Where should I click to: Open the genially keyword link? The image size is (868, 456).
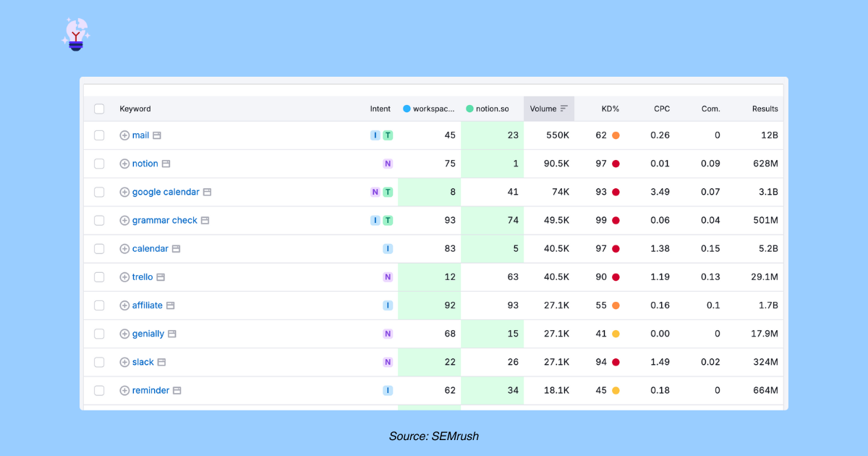pos(148,334)
